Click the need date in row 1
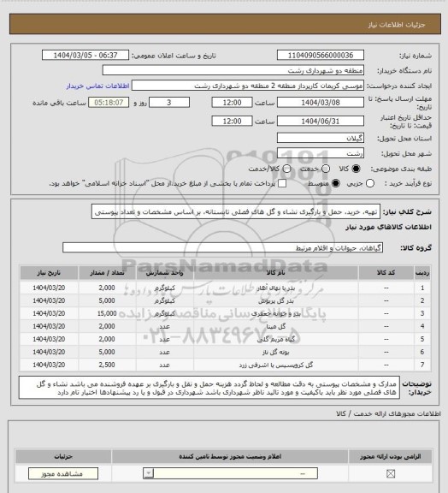The width and height of the screenshot is (448, 493). (49, 288)
